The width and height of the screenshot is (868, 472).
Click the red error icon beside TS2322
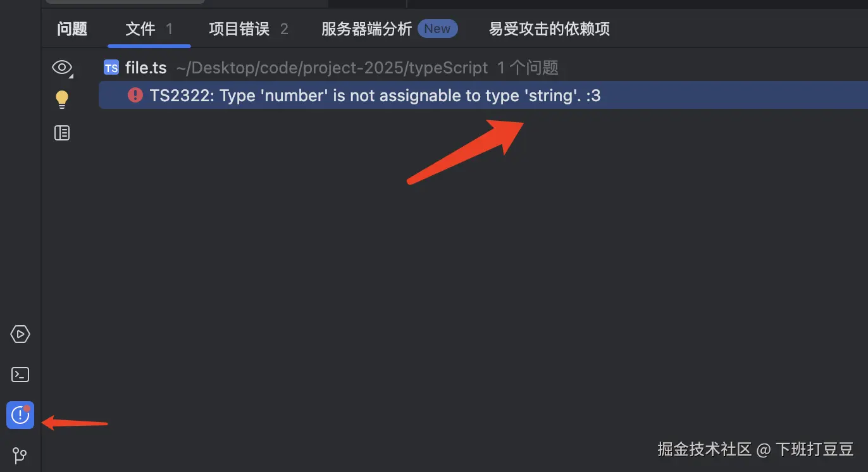click(135, 95)
